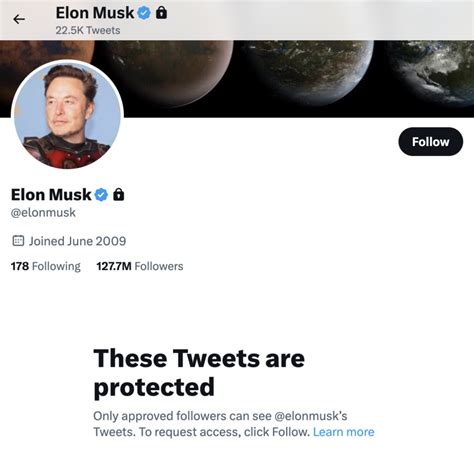
Task: Follow the @elonmusk account
Action: coord(430,142)
